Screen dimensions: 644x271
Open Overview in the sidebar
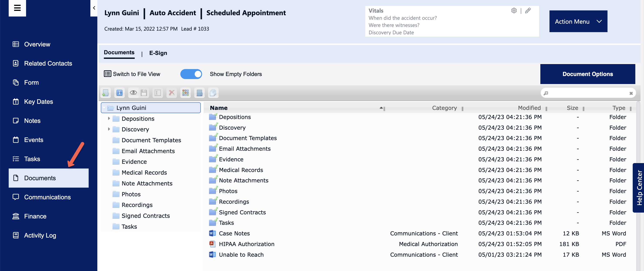tap(48, 44)
